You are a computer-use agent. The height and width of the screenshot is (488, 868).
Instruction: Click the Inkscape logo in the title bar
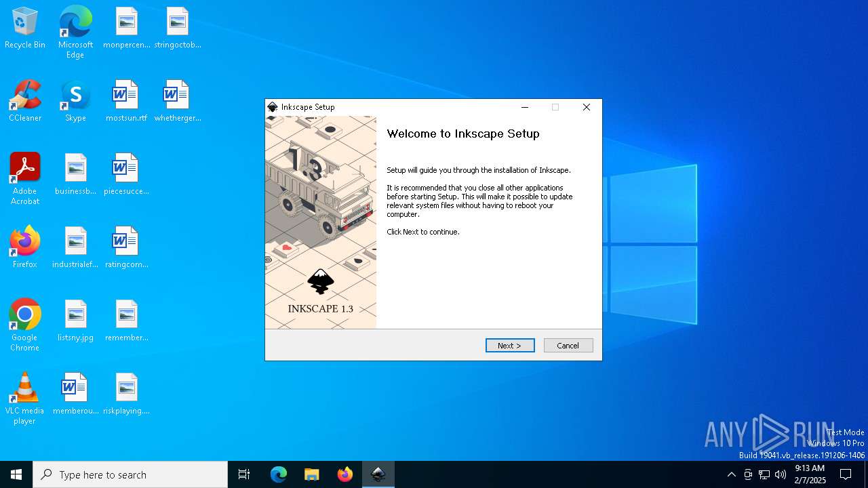273,107
